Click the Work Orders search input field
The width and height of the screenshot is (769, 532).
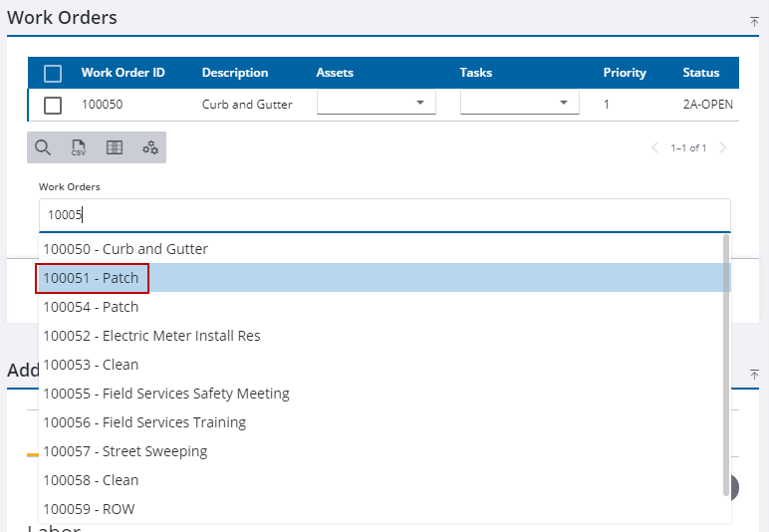pyautogui.click(x=384, y=214)
